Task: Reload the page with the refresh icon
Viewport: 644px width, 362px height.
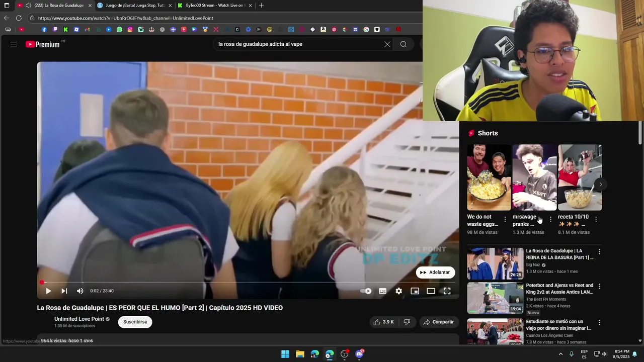Action: click(19, 18)
